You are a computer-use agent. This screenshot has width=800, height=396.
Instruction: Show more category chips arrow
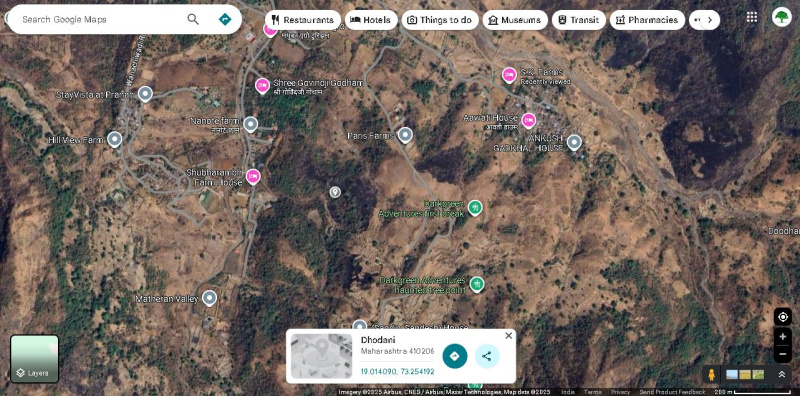pos(710,20)
